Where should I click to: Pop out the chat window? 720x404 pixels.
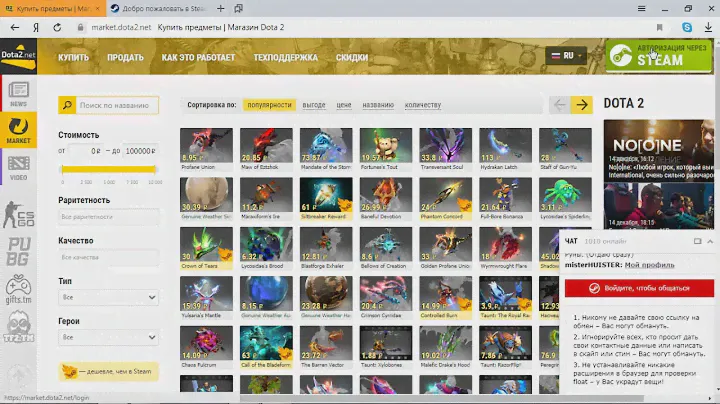pyautogui.click(x=696, y=241)
